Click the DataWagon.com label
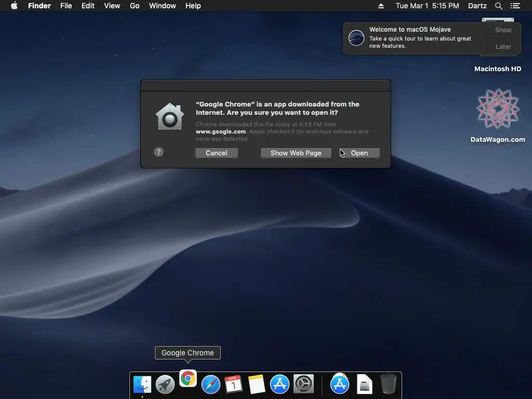Screen dimensions: 532x399 (497, 139)
